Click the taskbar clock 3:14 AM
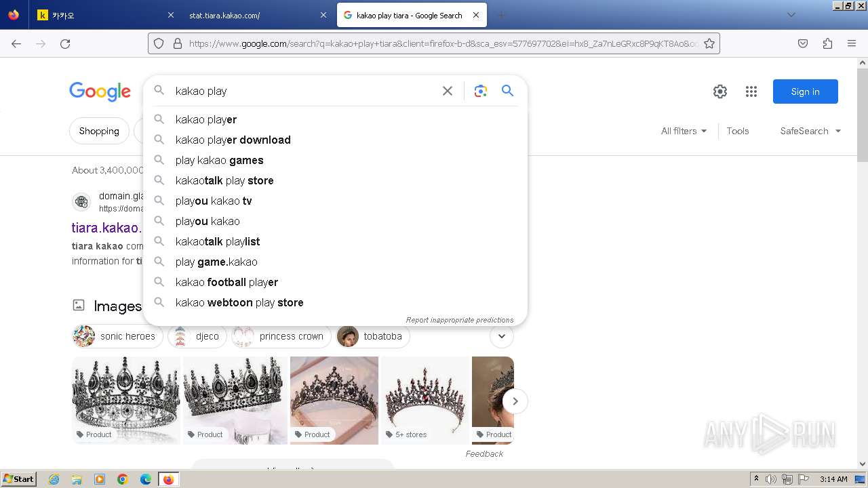Viewport: 868px width, 488px height. coord(833,479)
